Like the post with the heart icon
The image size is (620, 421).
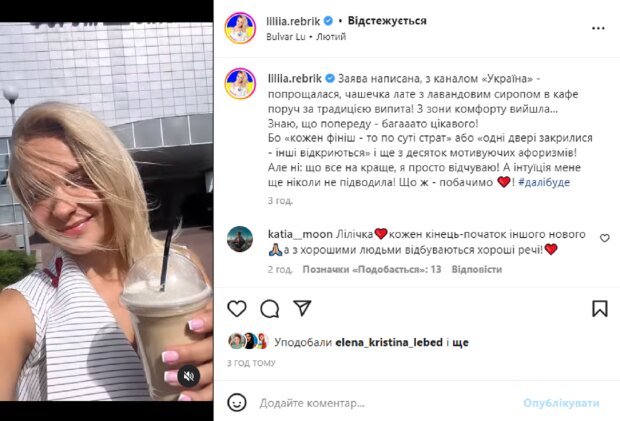[x=237, y=309]
